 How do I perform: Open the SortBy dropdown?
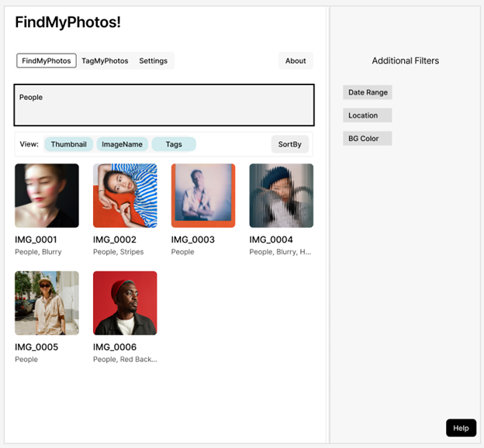[x=290, y=144]
